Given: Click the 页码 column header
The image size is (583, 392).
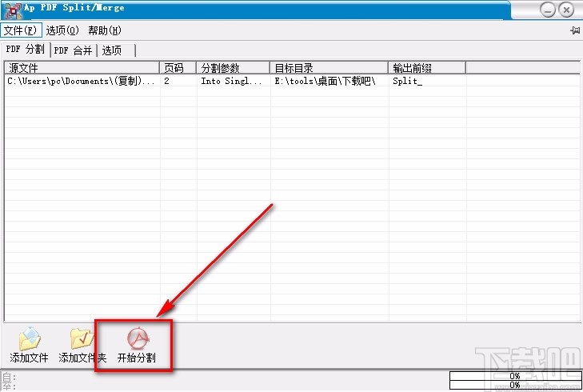Looking at the screenshot, I should click(x=178, y=68).
